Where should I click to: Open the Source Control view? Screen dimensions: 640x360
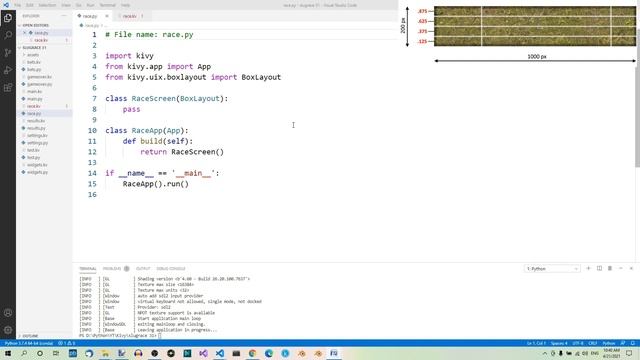point(8,53)
